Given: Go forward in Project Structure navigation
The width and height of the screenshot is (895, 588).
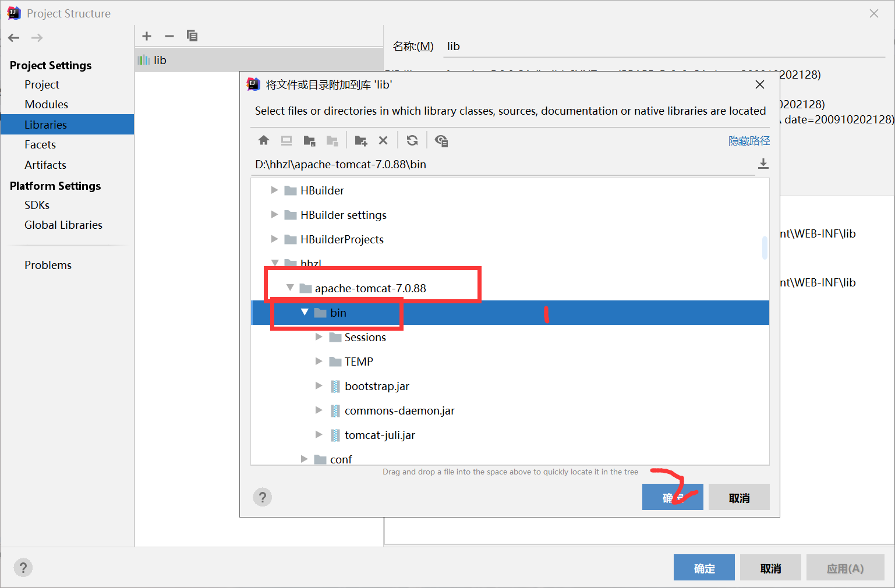Looking at the screenshot, I should (37, 38).
